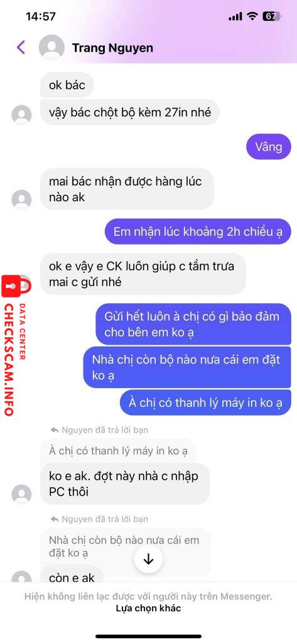Select the "Vâng" sent message bubble
This screenshot has height=644, width=297.
[x=269, y=147]
